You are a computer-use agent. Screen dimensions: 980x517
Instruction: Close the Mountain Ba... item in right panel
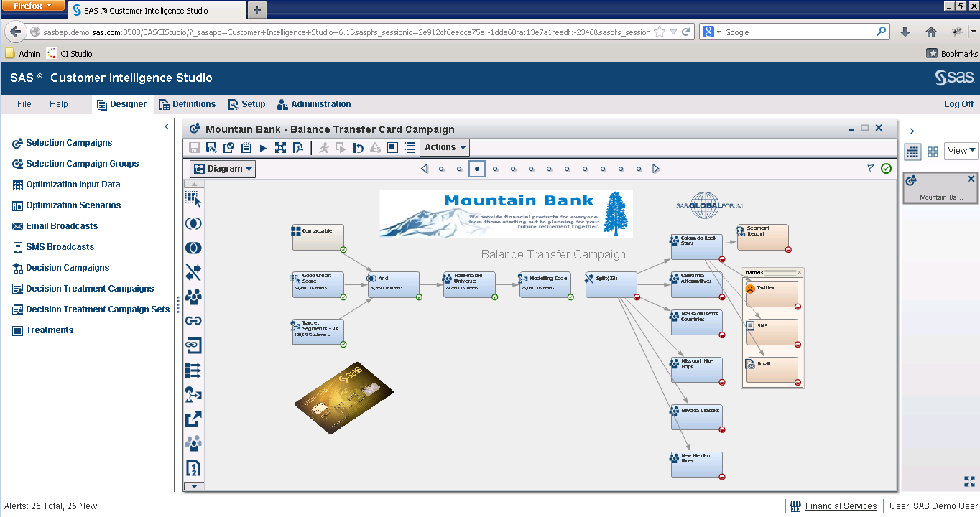click(971, 180)
